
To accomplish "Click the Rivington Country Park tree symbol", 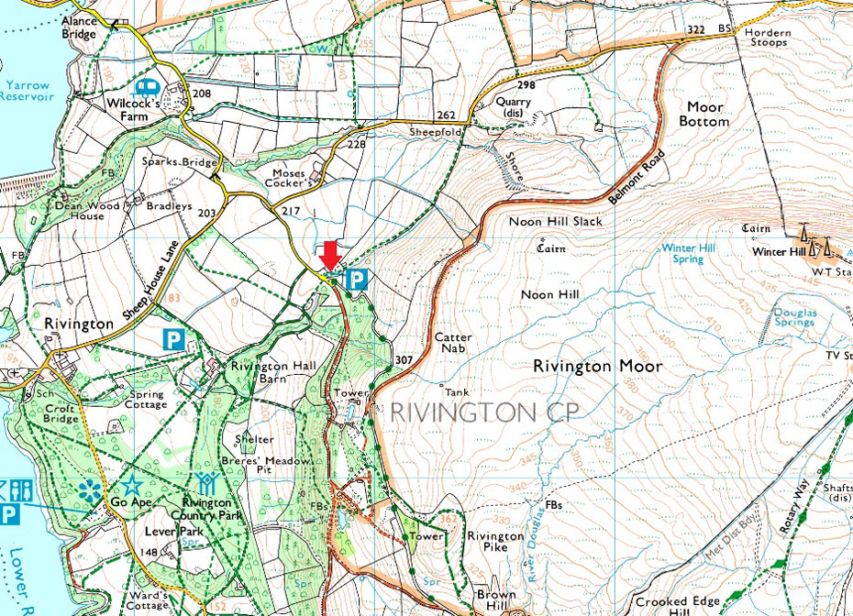I will 206,484.
